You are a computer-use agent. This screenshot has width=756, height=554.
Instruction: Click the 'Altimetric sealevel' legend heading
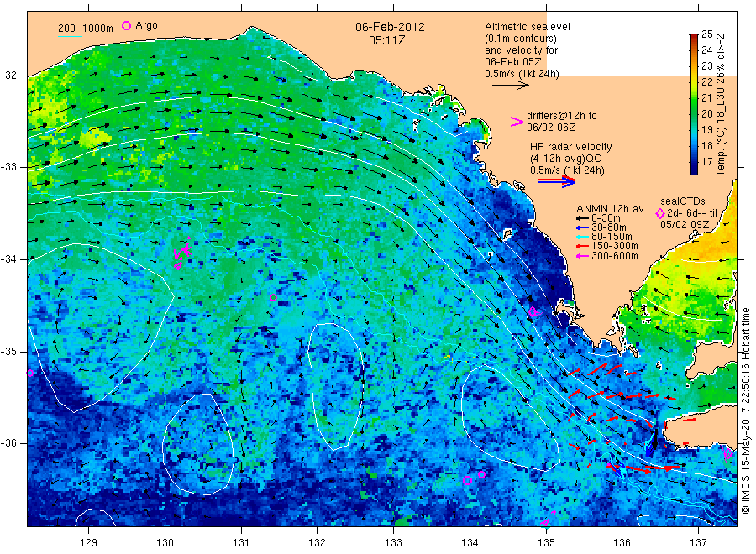pos(528,27)
